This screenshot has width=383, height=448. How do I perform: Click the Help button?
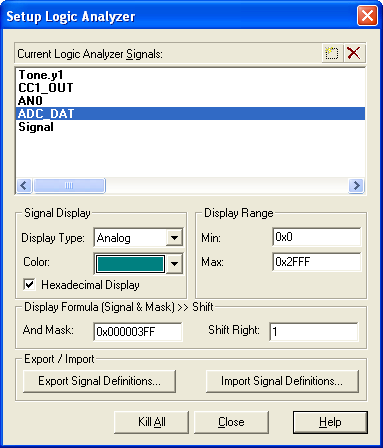pos(330,422)
